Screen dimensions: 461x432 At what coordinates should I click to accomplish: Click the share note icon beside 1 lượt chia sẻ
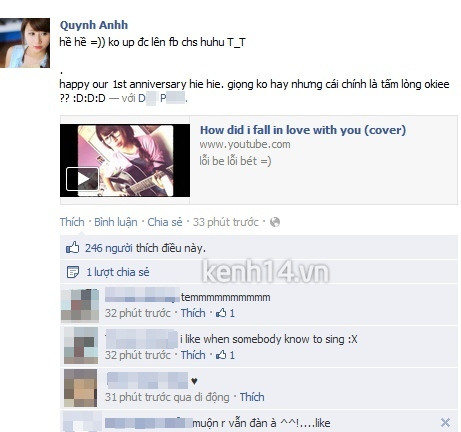(73, 272)
